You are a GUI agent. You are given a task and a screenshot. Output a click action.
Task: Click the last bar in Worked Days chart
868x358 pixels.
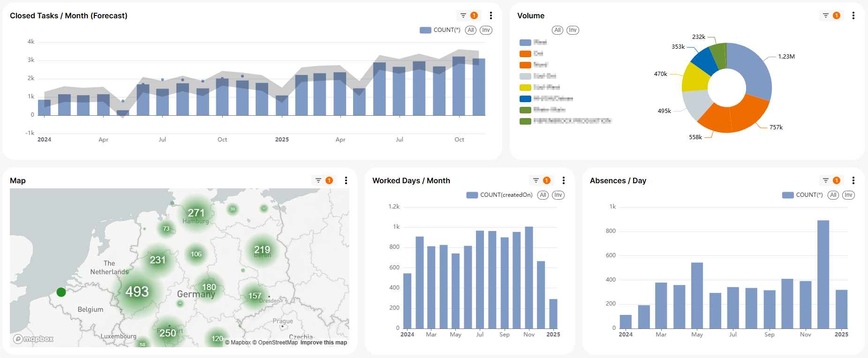[x=553, y=313]
